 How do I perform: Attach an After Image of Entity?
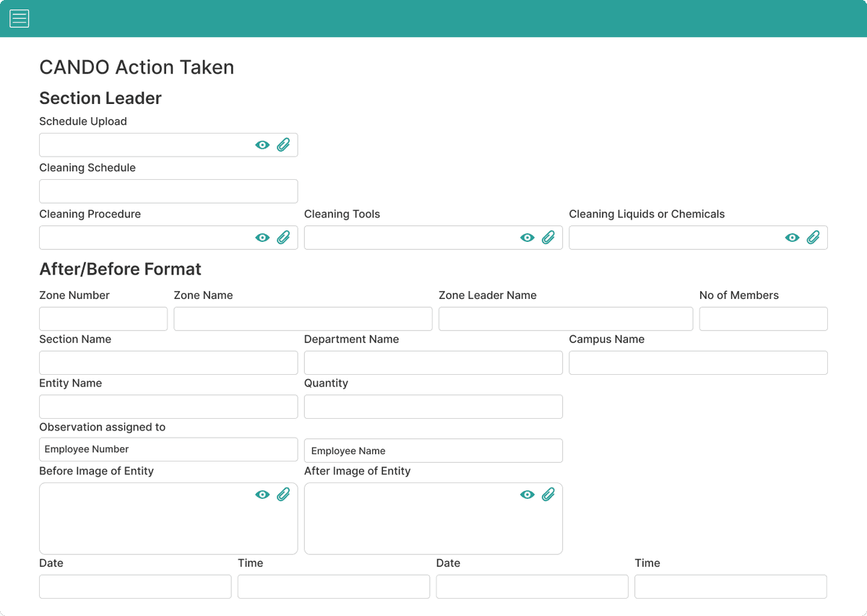pyautogui.click(x=548, y=495)
